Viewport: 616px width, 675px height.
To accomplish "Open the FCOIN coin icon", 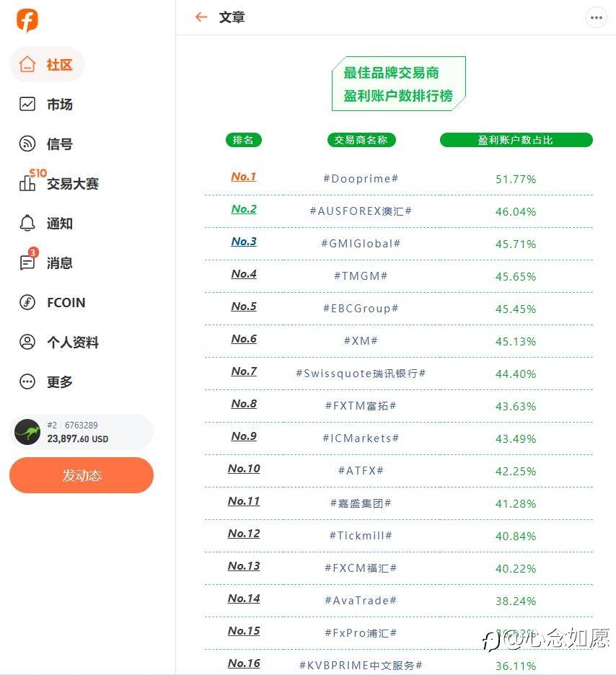I will (27, 303).
